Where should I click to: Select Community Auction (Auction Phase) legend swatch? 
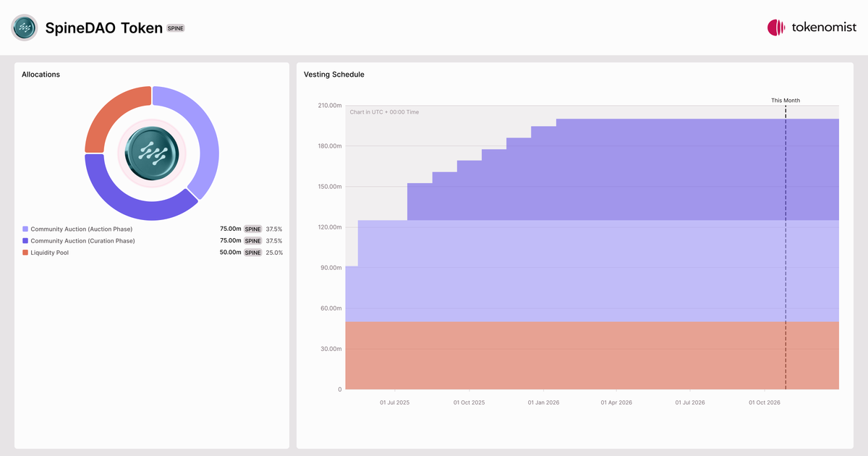tap(25, 229)
